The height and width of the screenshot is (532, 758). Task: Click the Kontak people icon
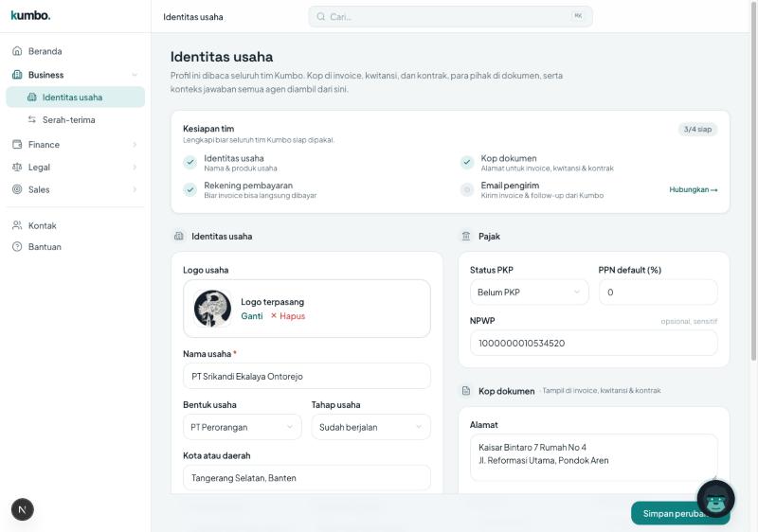coord(17,225)
